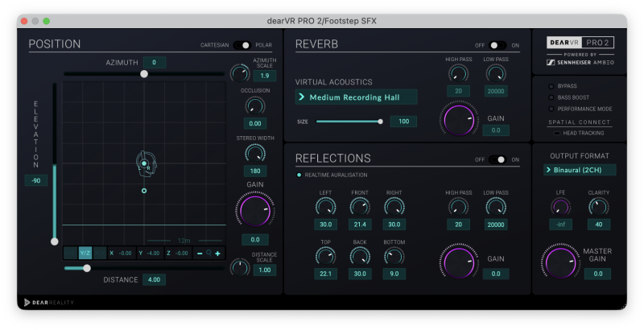This screenshot has width=644, height=330.
Task: Click the reverb Size slider
Action: coord(348,122)
